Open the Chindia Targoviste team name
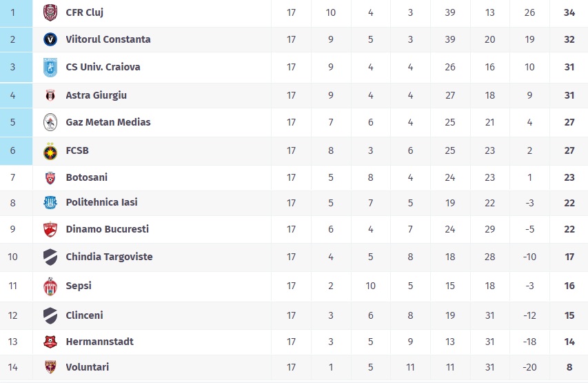The image size is (588, 383). [109, 257]
